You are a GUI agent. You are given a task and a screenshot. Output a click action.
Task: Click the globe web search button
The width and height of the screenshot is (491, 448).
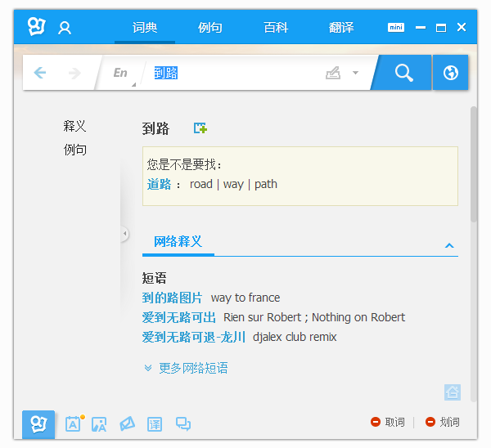tap(451, 73)
